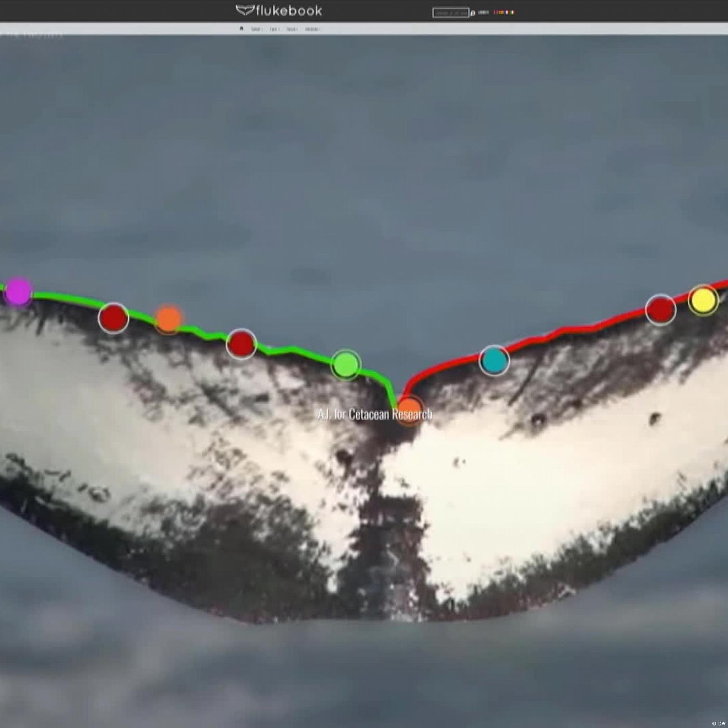Screen dimensions: 728x728
Task: Open the first dropdown menu after home icon
Action: 256,29
